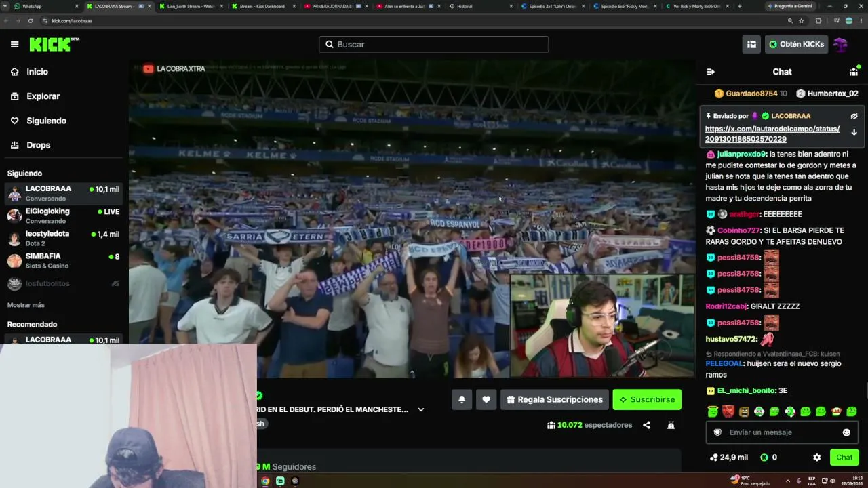Open ElGiogloking live channel
The height and width of the screenshot is (488, 868).
coord(64,216)
